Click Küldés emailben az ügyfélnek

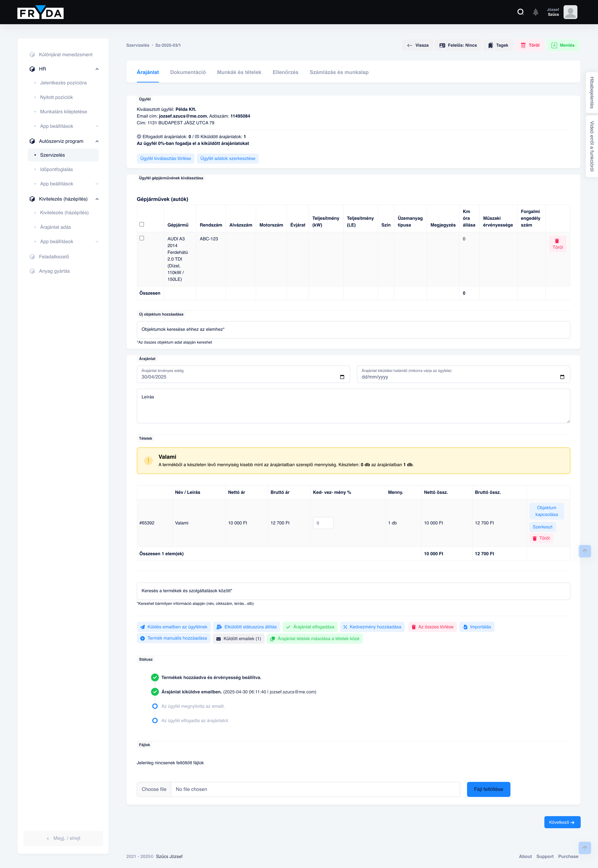(174, 627)
